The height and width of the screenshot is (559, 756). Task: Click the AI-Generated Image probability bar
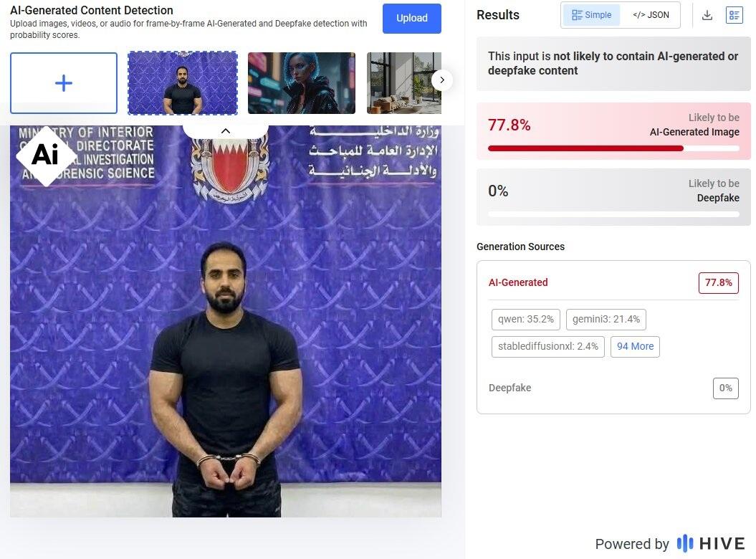pyautogui.click(x=613, y=148)
